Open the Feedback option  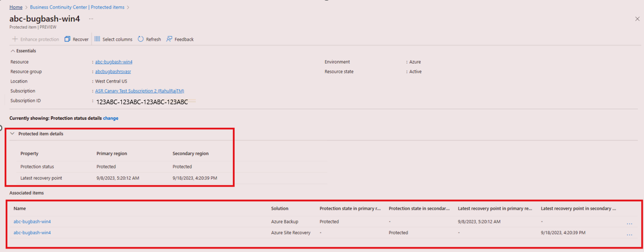[180, 39]
